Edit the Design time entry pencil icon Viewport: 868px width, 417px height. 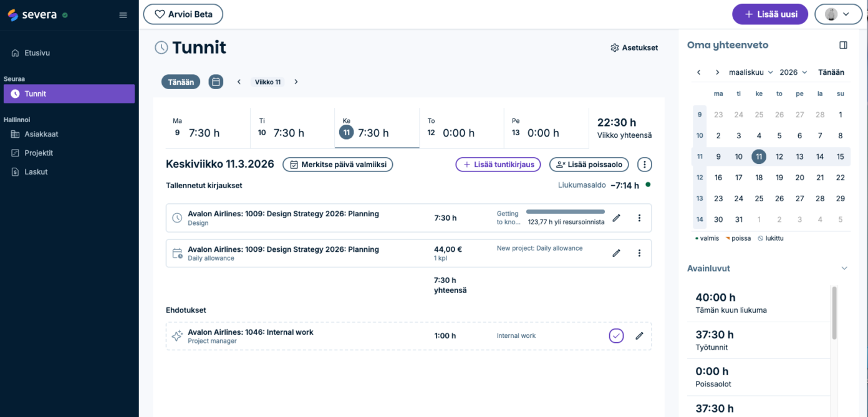(x=616, y=218)
